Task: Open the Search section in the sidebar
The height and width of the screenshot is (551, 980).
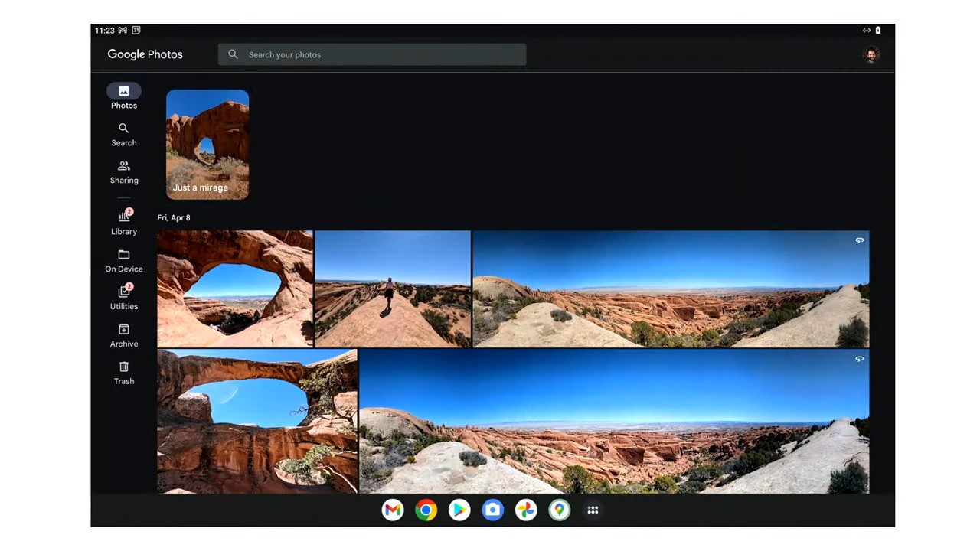Action: point(124,134)
